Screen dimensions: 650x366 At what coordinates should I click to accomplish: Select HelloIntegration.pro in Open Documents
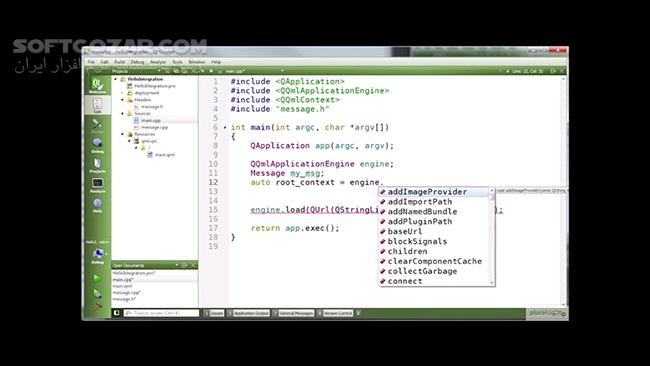tap(134, 273)
